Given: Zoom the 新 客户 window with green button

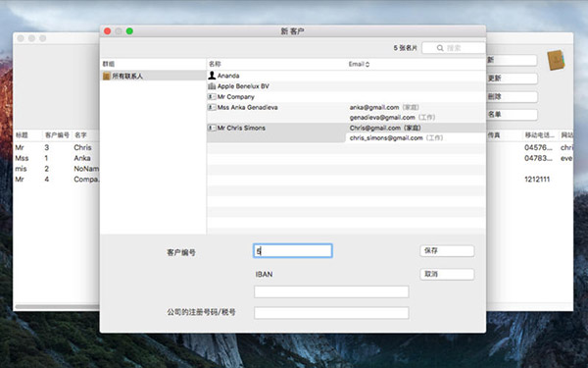Looking at the screenshot, I should tap(129, 31).
